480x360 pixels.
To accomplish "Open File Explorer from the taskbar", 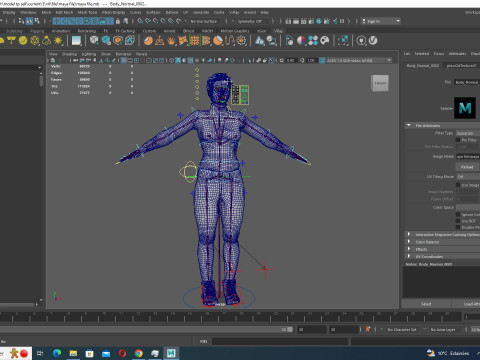I will (73, 353).
